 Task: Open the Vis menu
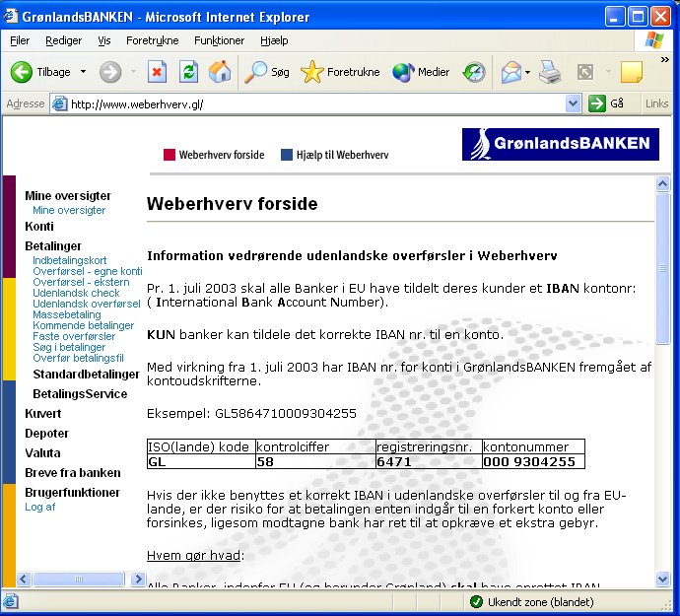pyautogui.click(x=104, y=40)
